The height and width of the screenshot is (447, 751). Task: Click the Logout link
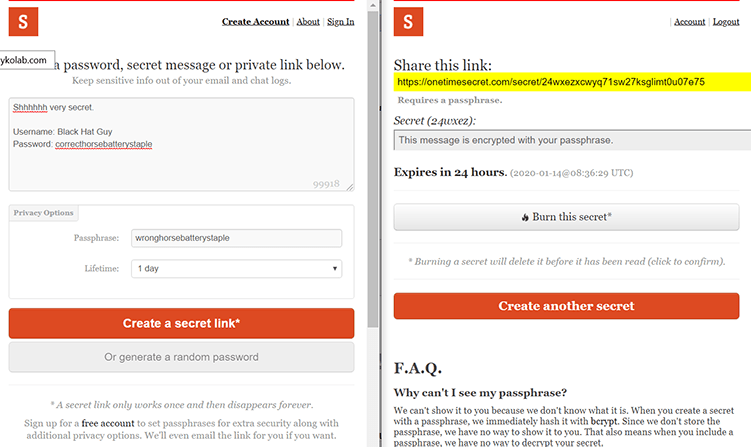tap(726, 22)
